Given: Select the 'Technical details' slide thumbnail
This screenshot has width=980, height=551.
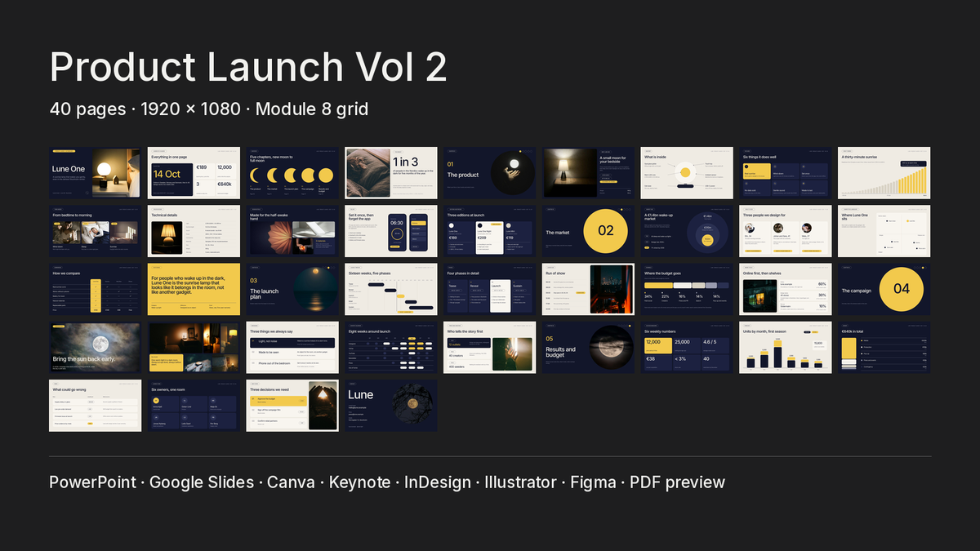Looking at the screenshot, I should (194, 231).
